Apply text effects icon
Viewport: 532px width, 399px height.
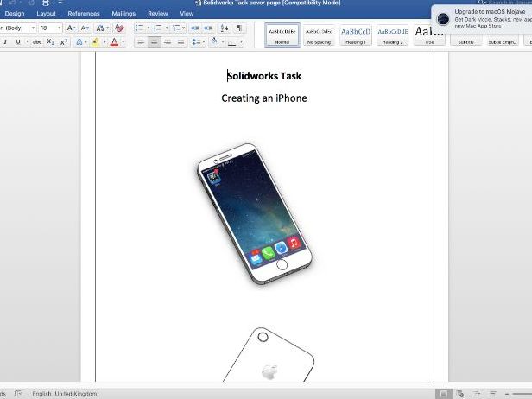click(x=79, y=41)
